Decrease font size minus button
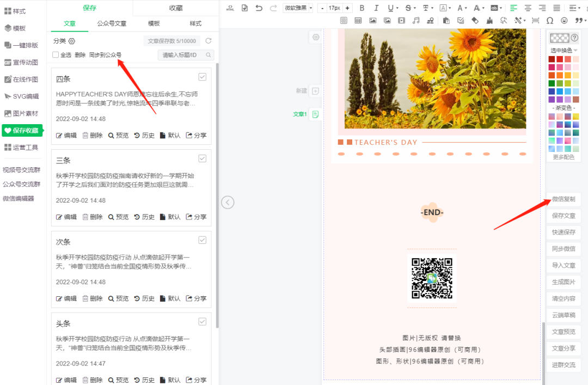This screenshot has width=588, height=385. pyautogui.click(x=322, y=8)
